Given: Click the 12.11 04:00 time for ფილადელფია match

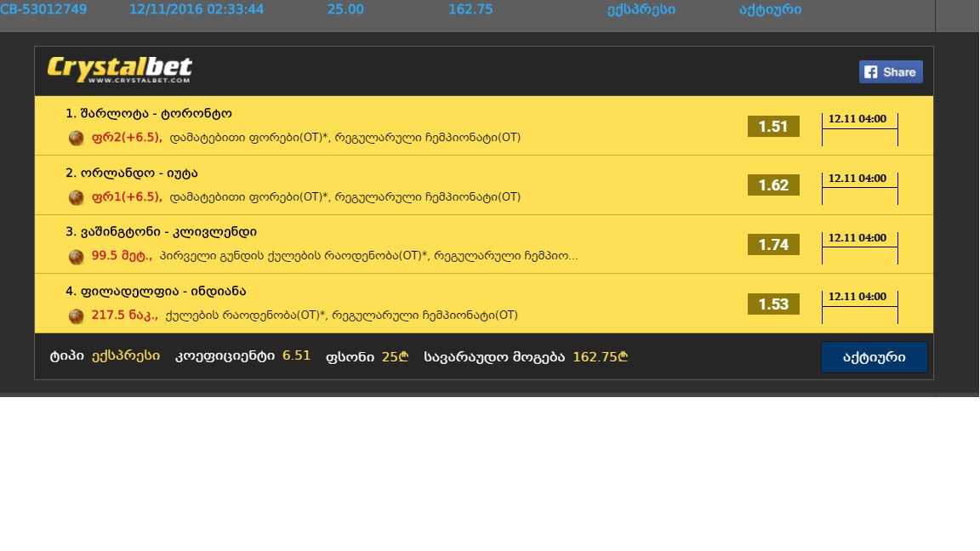Looking at the screenshot, I should pyautogui.click(x=857, y=296).
